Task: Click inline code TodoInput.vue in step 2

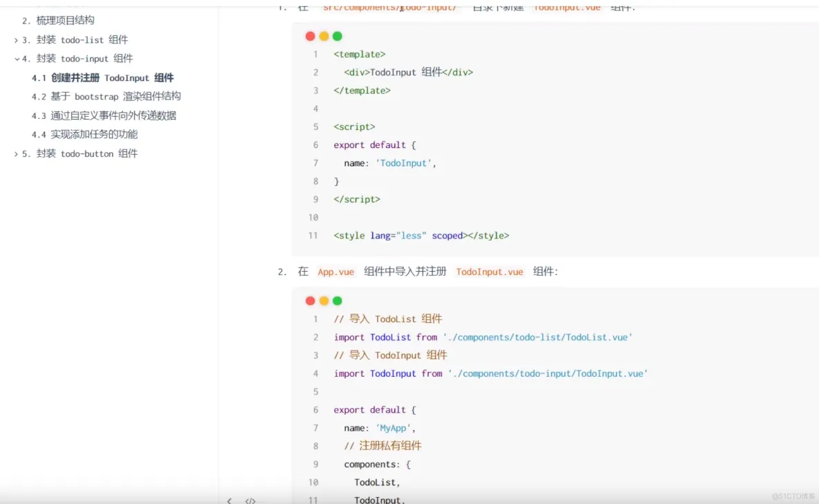Action: coord(490,272)
